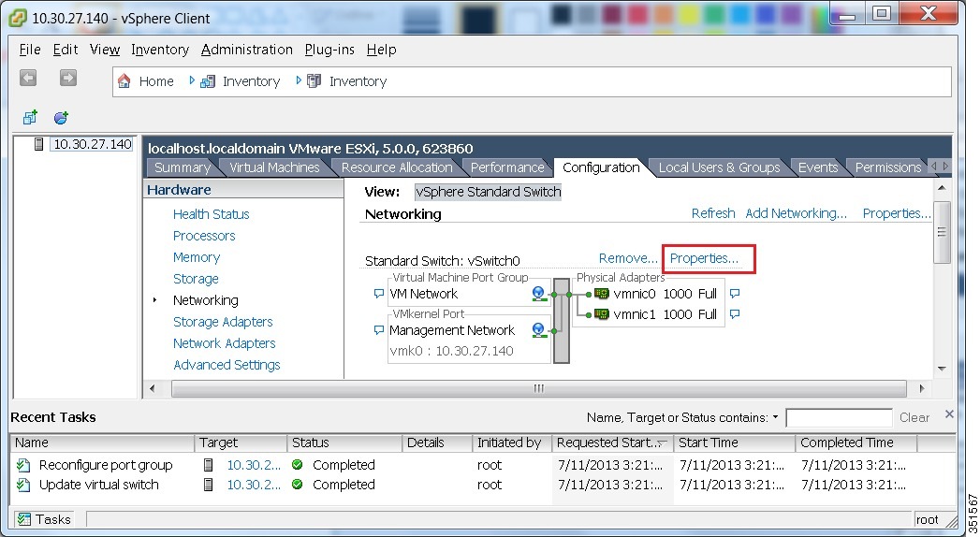The width and height of the screenshot is (980, 537).
Task: Open Storage in the Hardware list
Action: pos(196,279)
